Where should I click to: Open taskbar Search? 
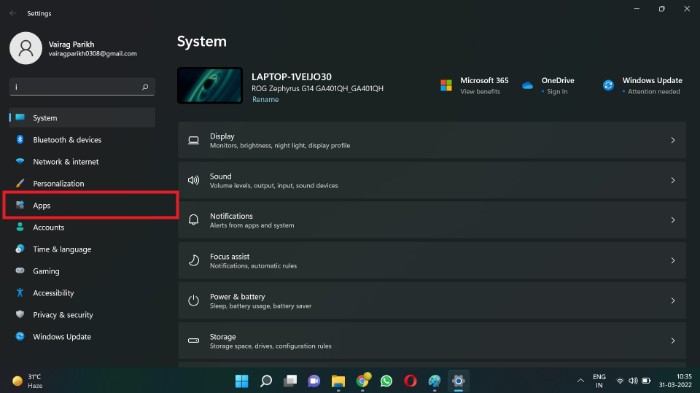click(x=266, y=381)
